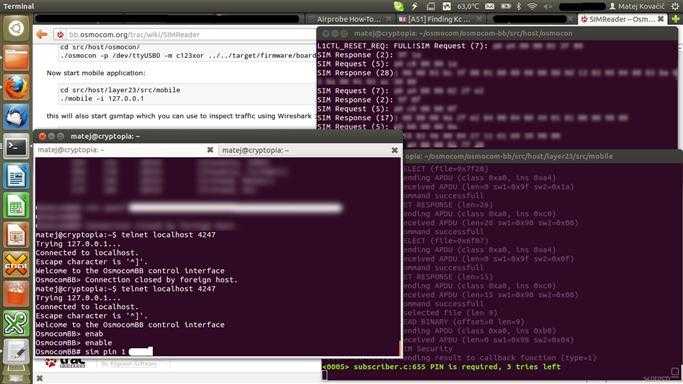Click the './mobile -i 127.0.0.1' code line
Viewport: 683px width, 384px height.
tap(102, 99)
